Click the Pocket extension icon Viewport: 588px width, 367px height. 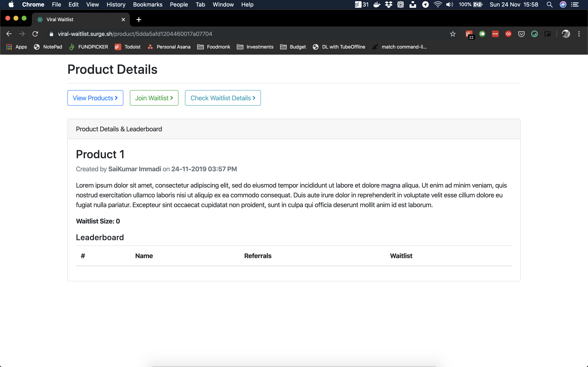click(x=521, y=34)
